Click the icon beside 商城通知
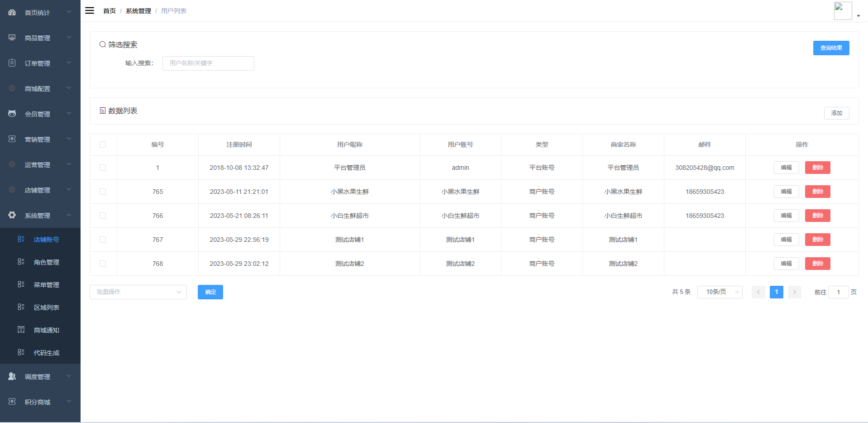 pos(21,330)
